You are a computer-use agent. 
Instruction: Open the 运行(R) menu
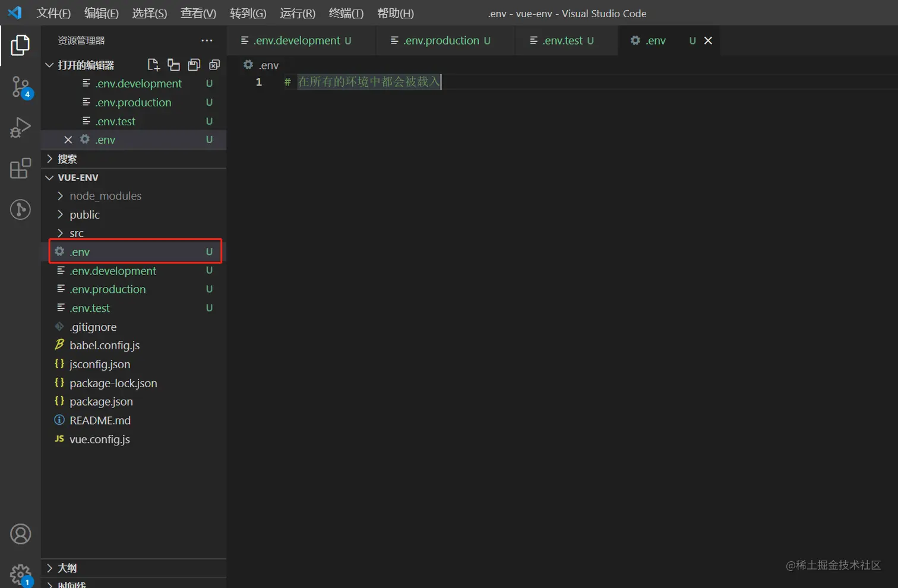298,13
